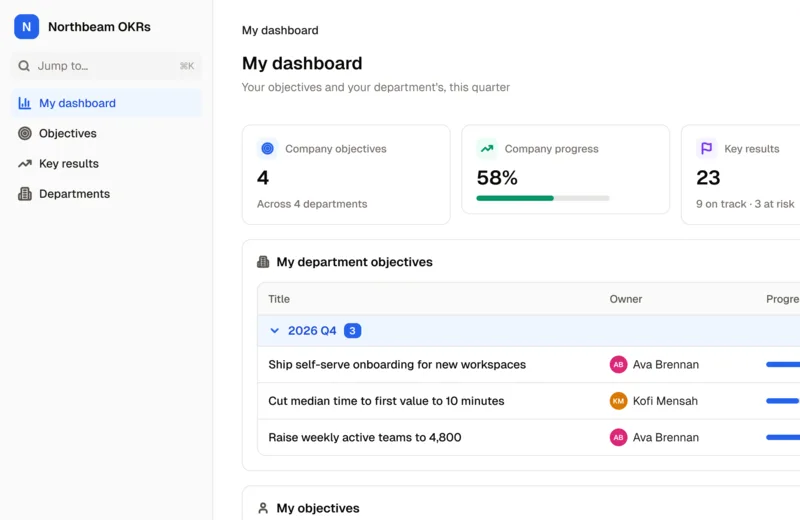Image resolution: width=800 pixels, height=520 pixels.
Task: Click the building icon beside My department objectives
Action: (x=263, y=262)
